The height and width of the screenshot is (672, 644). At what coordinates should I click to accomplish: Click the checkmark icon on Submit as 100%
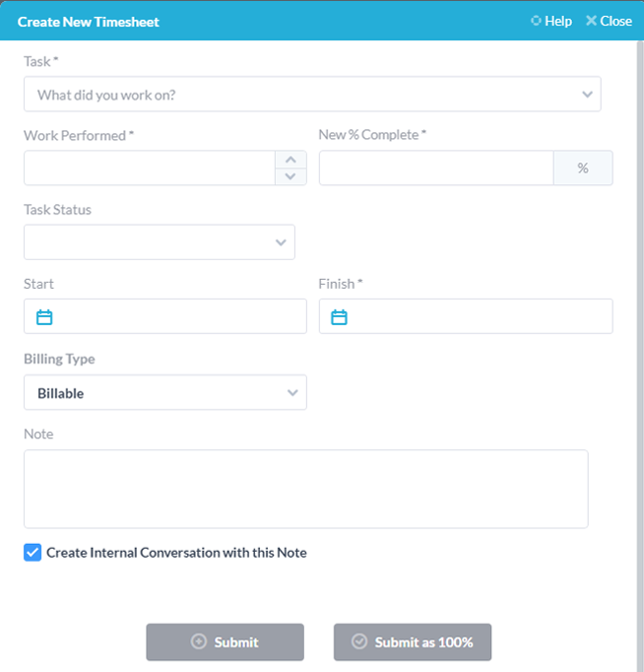[359, 642]
